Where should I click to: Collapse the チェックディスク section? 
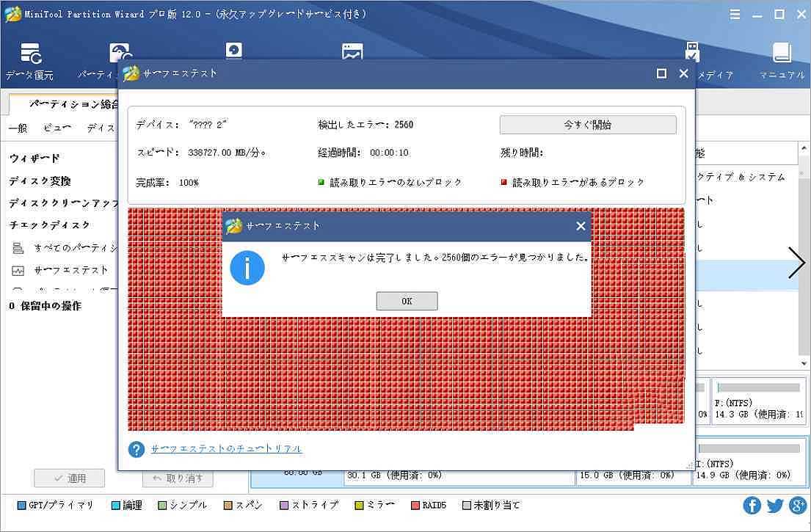(49, 225)
